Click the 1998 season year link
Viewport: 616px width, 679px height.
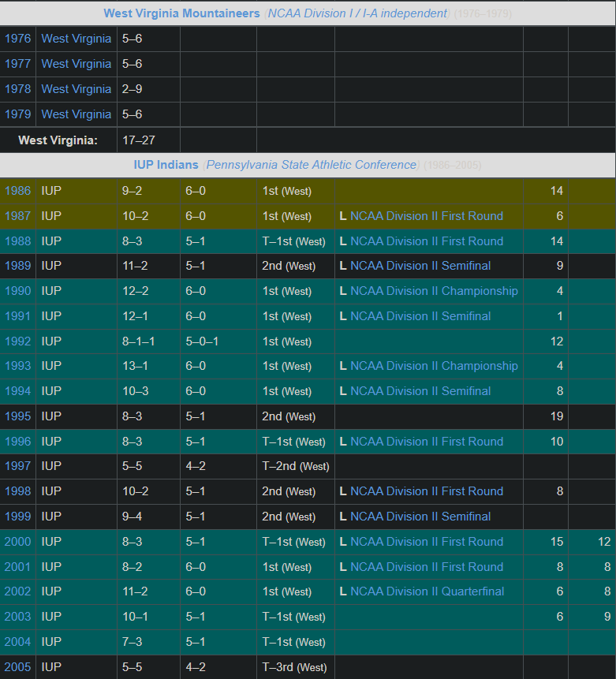coord(18,491)
